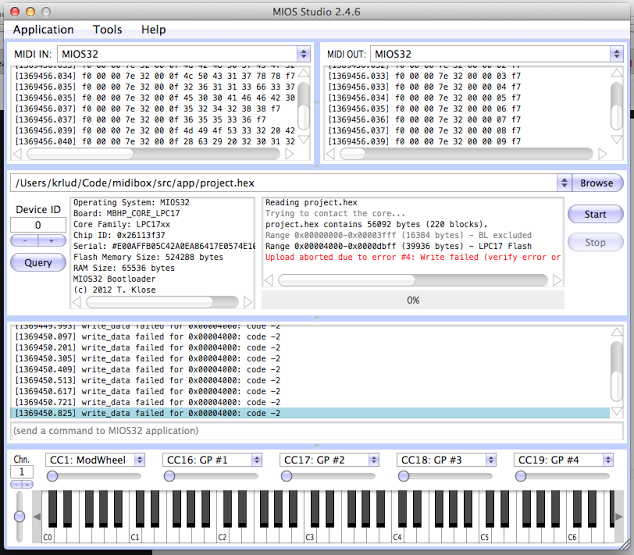
Task: Click MIDI OUT monitor scroll-left arrow
Action: click(x=330, y=154)
